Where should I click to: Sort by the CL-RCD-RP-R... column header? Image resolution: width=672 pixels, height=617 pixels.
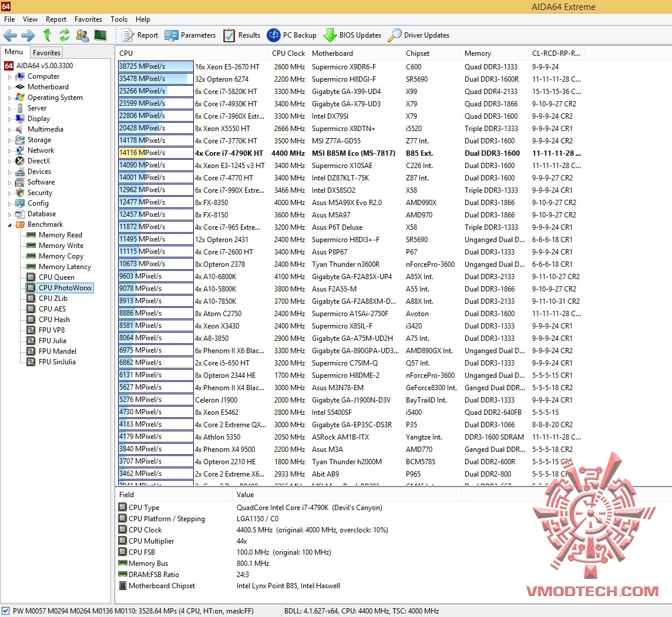[x=556, y=53]
